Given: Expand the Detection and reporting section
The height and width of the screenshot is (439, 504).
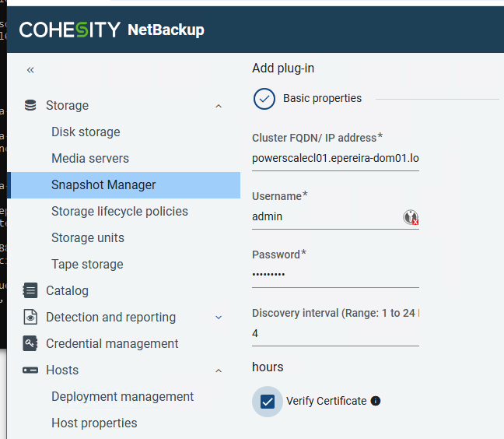Looking at the screenshot, I should (x=219, y=318).
